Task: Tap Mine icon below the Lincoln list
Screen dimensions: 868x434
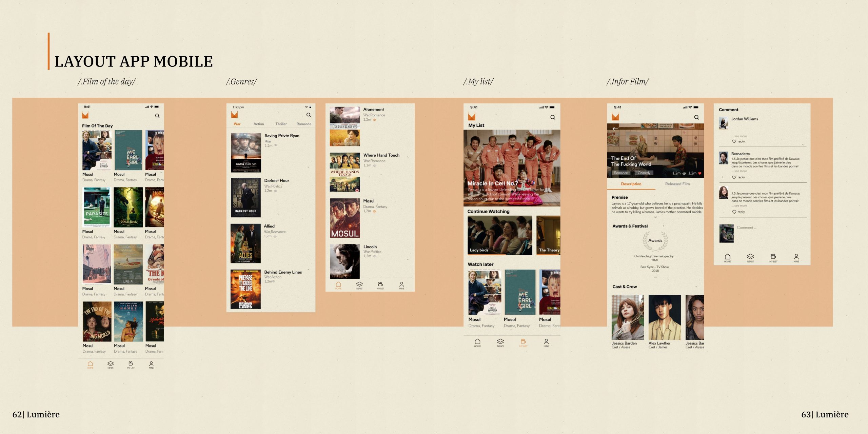Action: point(401,285)
